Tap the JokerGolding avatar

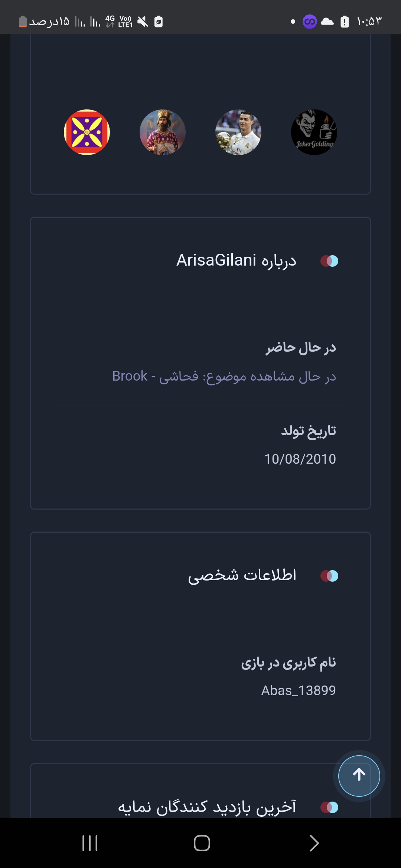tap(314, 132)
